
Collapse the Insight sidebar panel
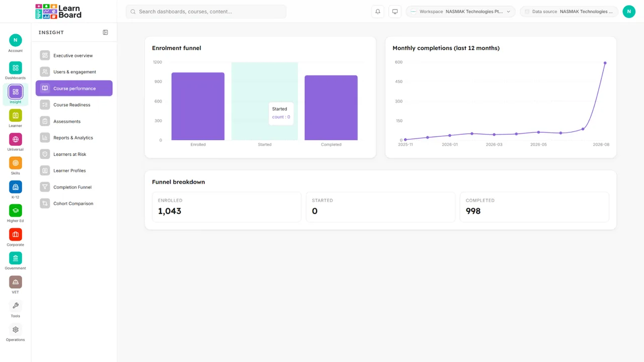(x=105, y=32)
